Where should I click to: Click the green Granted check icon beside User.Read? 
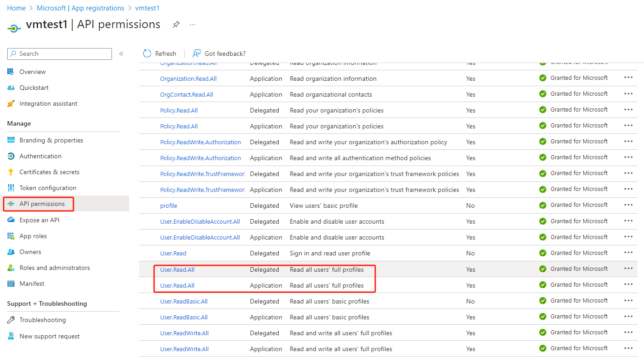[x=542, y=253]
